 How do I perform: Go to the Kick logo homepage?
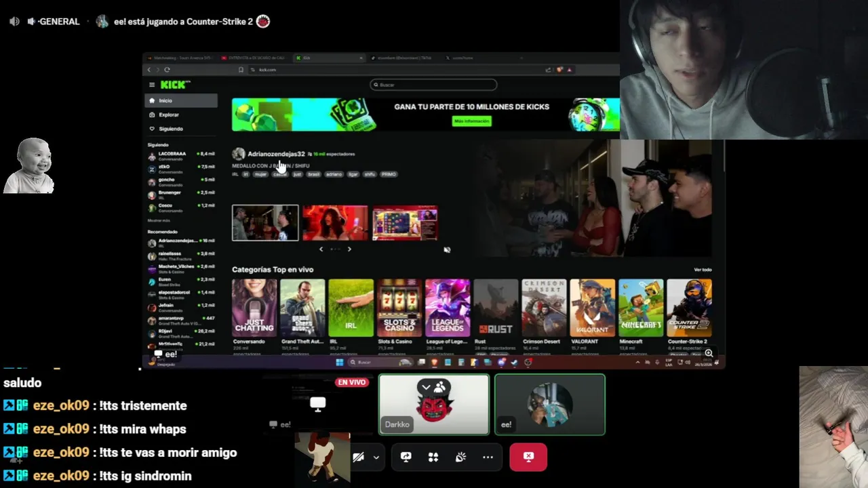(x=175, y=85)
